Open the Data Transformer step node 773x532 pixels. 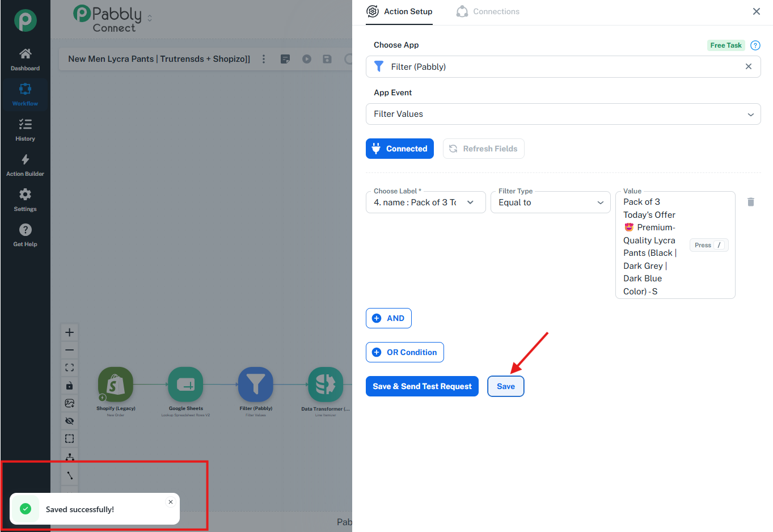click(326, 385)
